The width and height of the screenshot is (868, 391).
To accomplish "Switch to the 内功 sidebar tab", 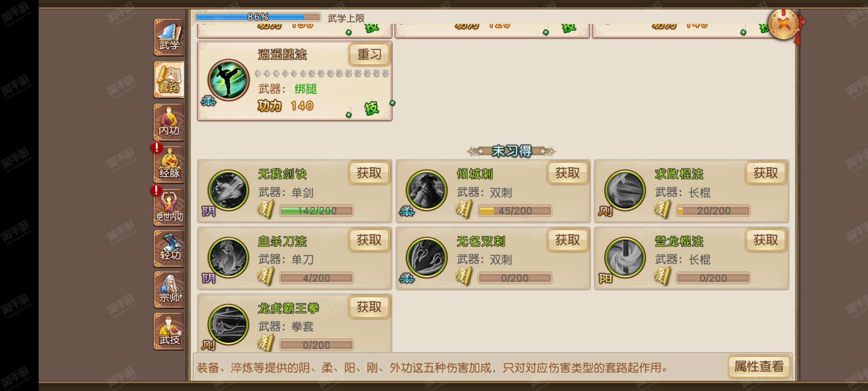I will [169, 122].
